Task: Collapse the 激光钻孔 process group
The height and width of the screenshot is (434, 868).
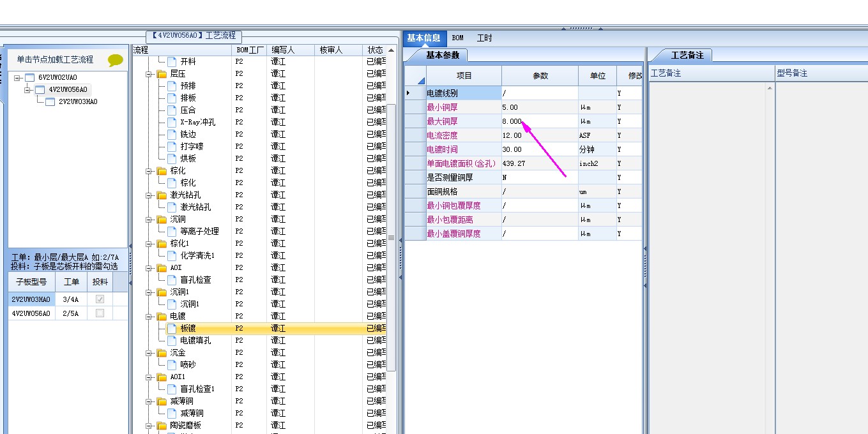Action: [149, 195]
